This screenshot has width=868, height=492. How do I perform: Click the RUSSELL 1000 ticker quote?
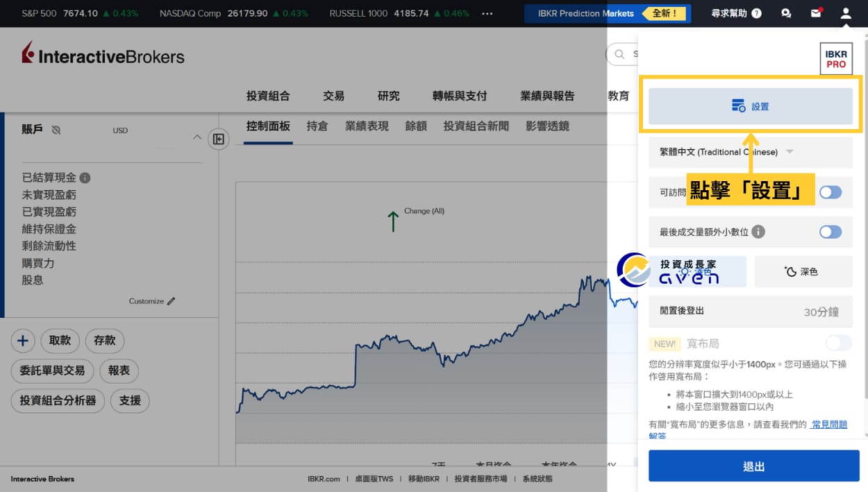coord(400,13)
